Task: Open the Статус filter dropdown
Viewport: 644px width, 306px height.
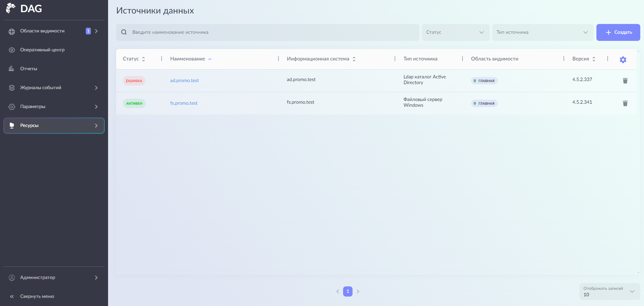Action: coord(456,32)
